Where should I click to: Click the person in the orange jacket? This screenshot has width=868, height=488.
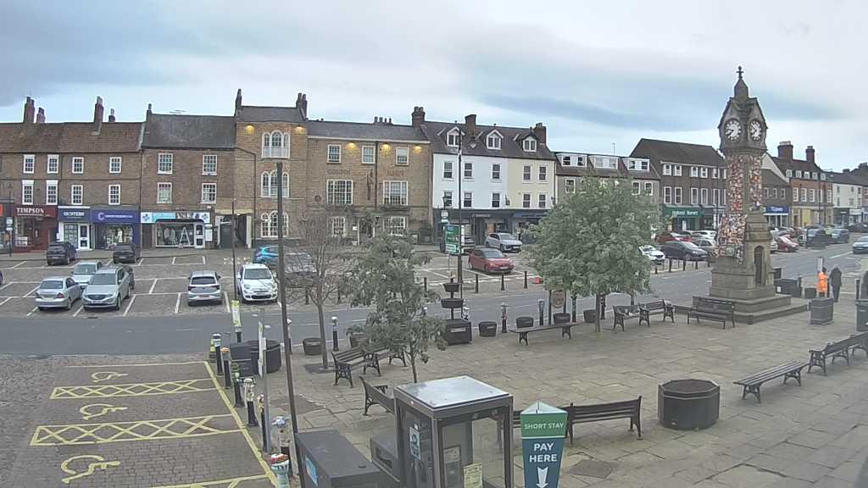coord(822,282)
